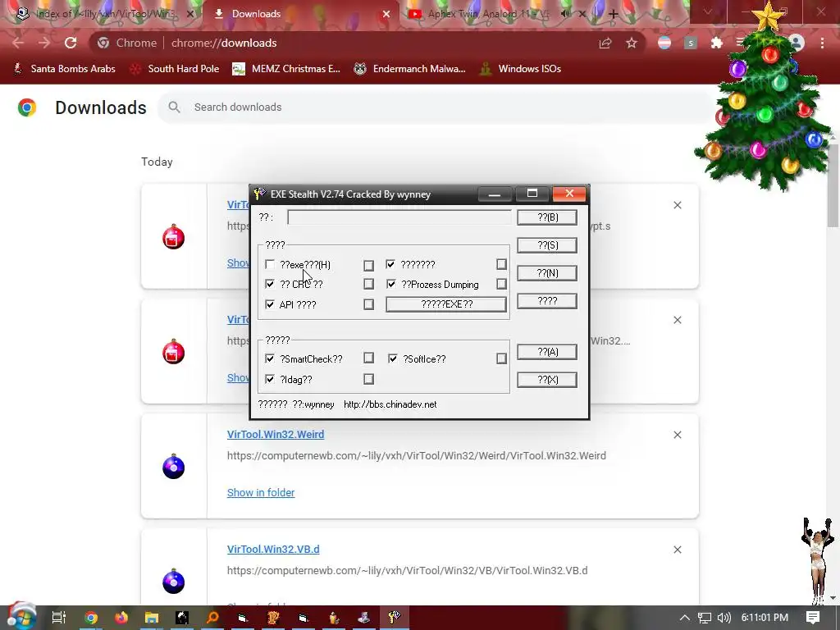Screen dimensions: 840x630
Task: Click the orange 'P' taskbar icon
Action: click(273, 618)
